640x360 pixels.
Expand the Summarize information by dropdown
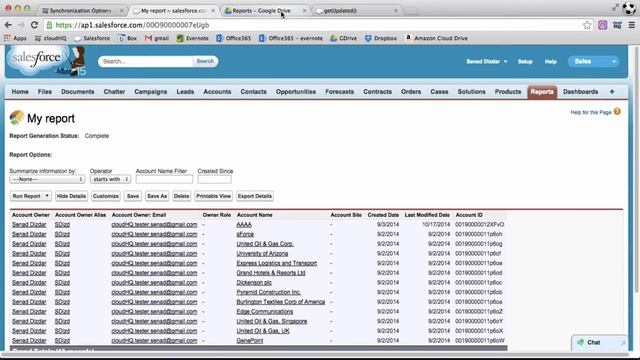pos(47,179)
